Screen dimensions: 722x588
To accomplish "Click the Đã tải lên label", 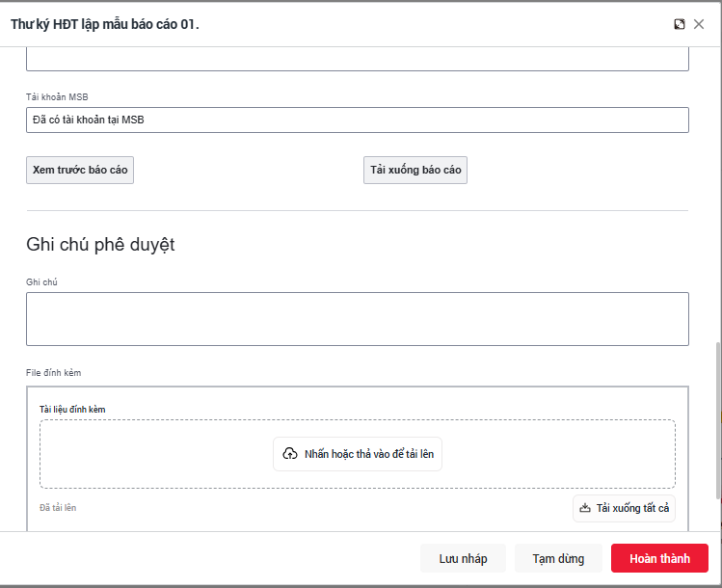I will click(58, 508).
